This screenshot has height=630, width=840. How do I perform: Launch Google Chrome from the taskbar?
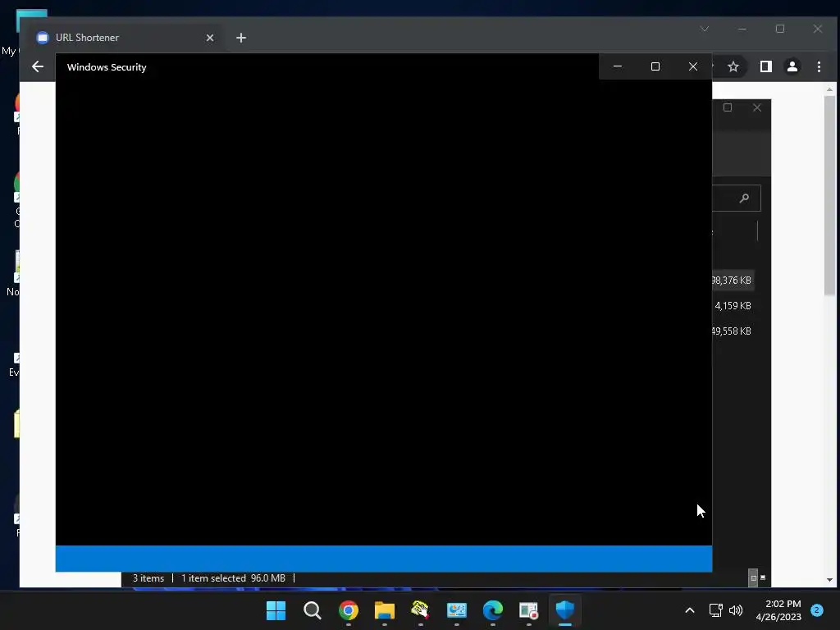(348, 610)
